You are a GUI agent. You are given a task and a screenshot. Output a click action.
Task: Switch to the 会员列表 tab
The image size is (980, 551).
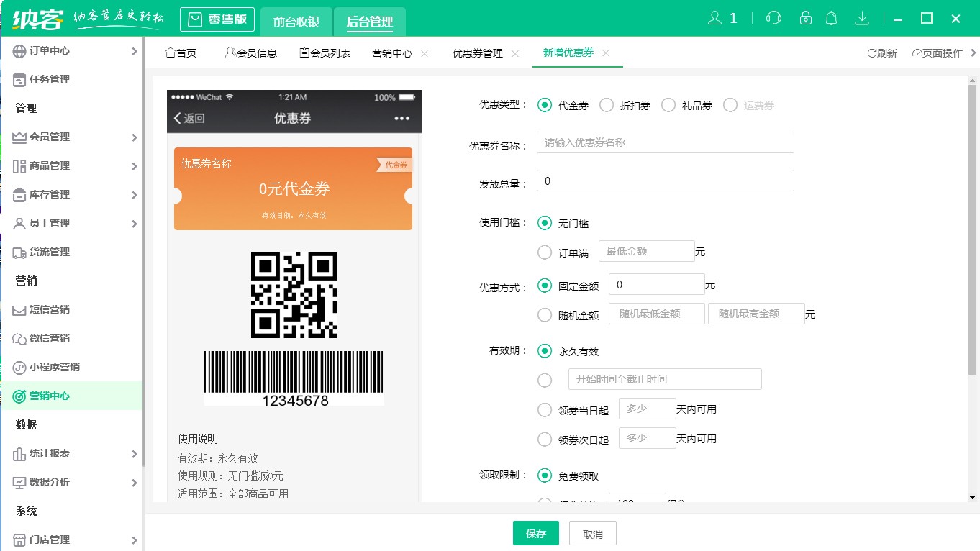click(x=325, y=52)
